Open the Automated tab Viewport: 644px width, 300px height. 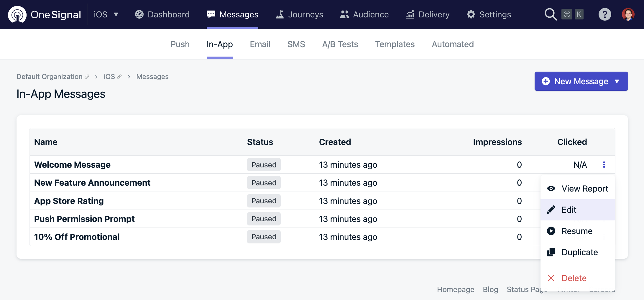[x=453, y=44]
